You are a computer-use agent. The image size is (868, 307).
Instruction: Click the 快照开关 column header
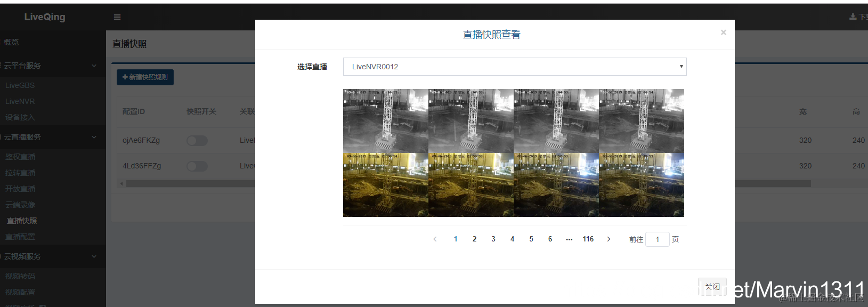pos(201,111)
